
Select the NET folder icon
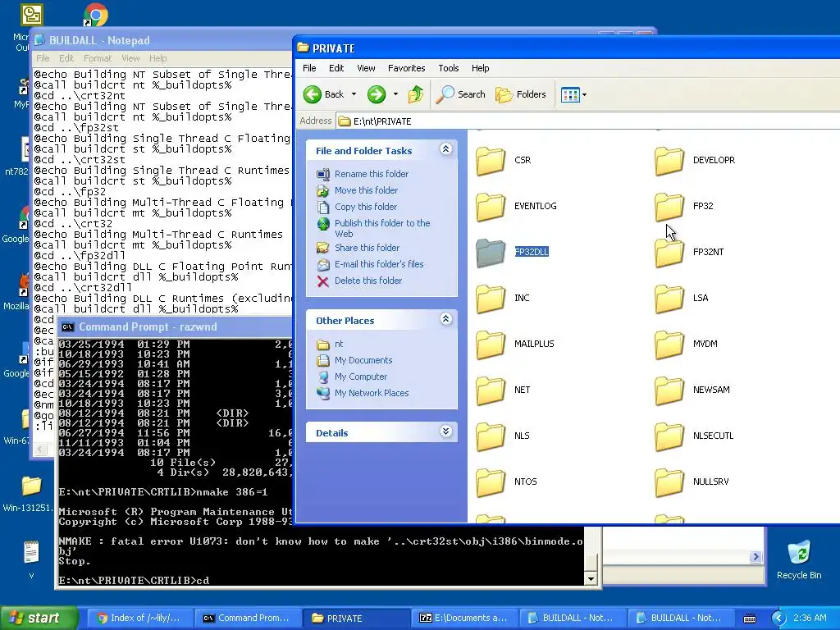[x=491, y=390]
